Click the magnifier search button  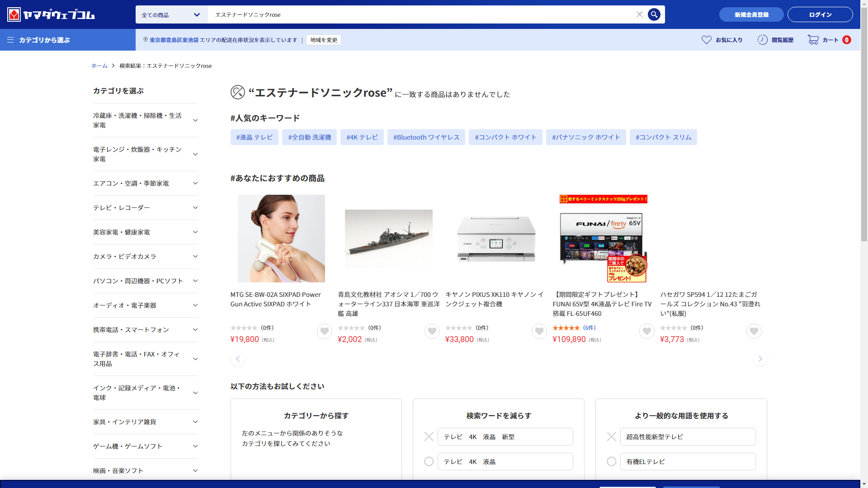click(654, 14)
